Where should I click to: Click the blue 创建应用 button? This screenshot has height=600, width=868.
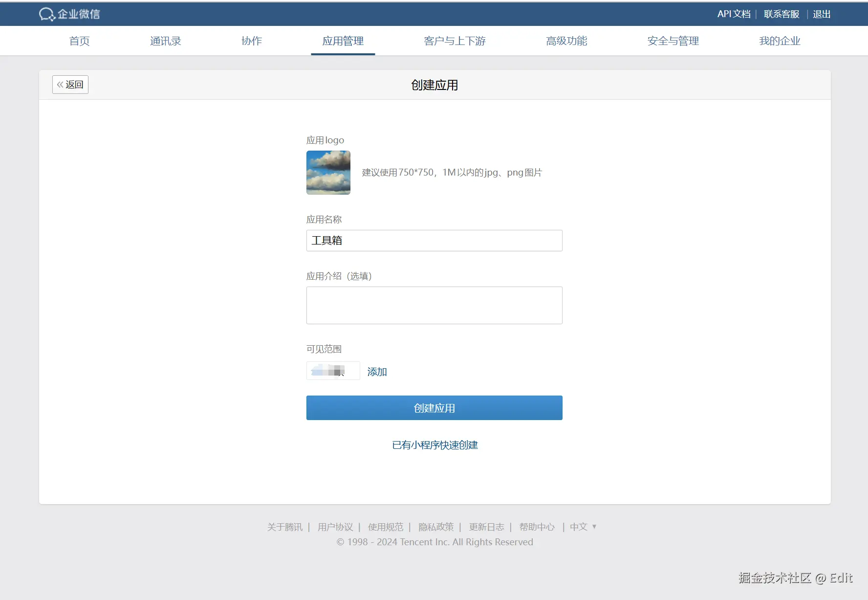[x=434, y=408]
